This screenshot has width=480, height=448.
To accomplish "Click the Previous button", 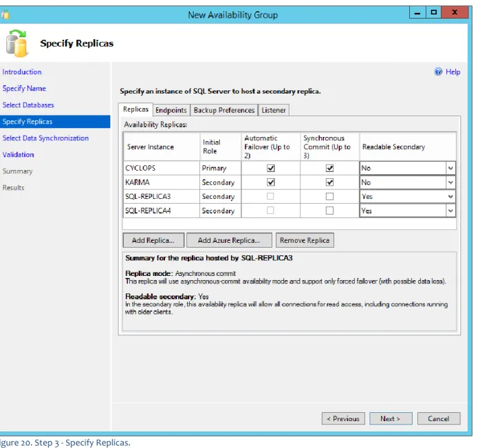I will tap(343, 418).
